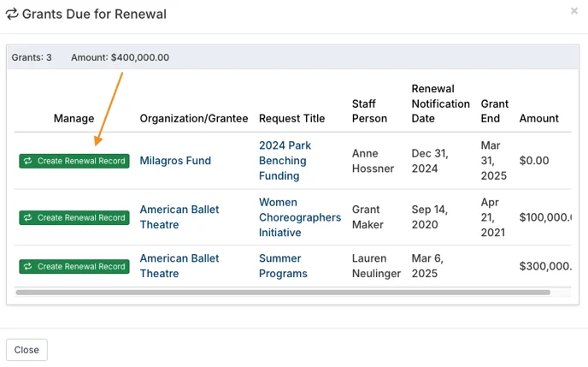The height and width of the screenshot is (367, 588).
Task: Open the Summer Programs request
Action: click(x=283, y=266)
